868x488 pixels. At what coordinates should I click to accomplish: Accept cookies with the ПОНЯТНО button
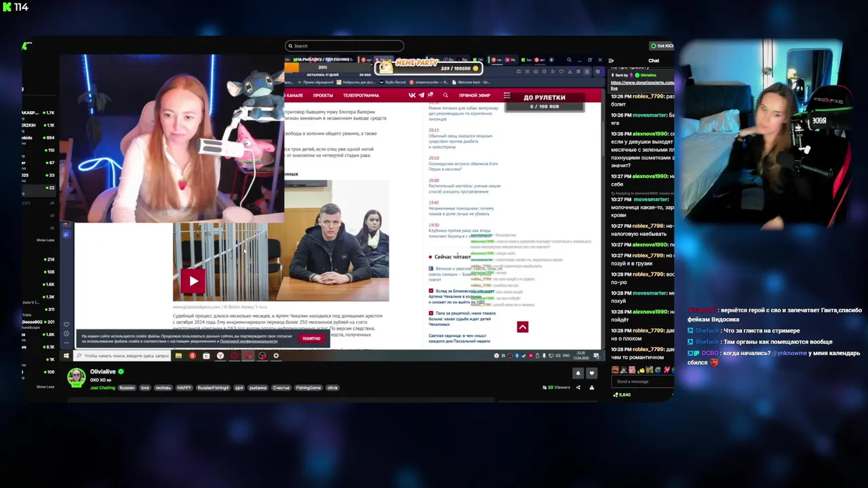311,338
